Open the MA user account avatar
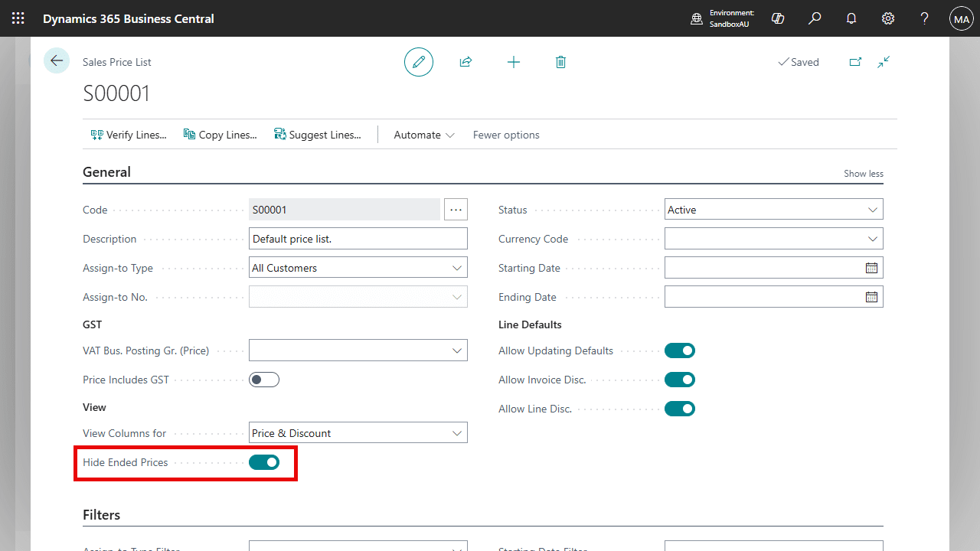Viewport: 980px width, 551px height. pyautogui.click(x=961, y=18)
